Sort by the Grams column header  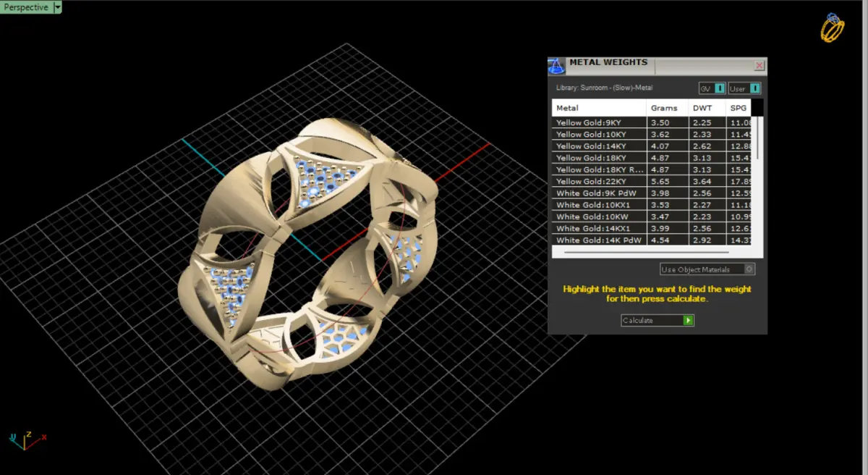coord(667,108)
